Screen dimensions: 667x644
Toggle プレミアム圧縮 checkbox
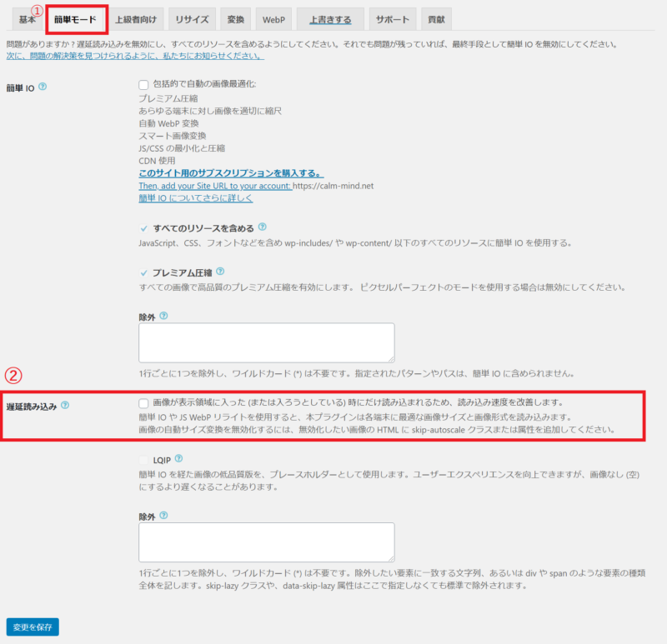[x=143, y=273]
